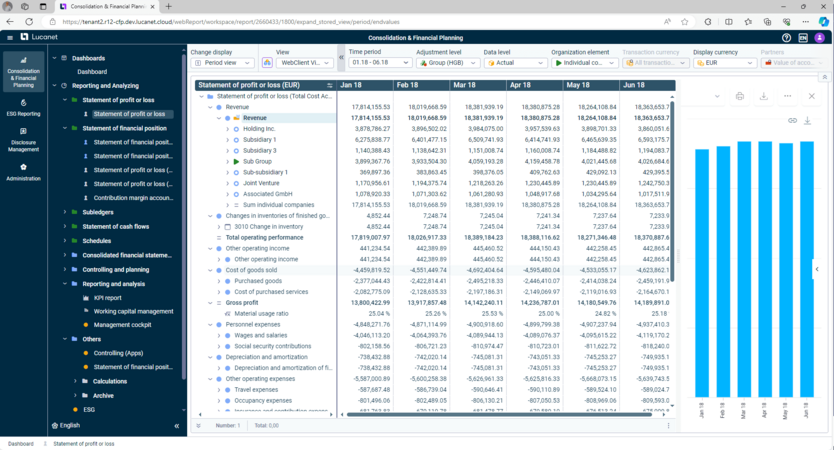The height and width of the screenshot is (450, 834).
Task: Click the expand rows icon in status bar
Action: (x=198, y=426)
